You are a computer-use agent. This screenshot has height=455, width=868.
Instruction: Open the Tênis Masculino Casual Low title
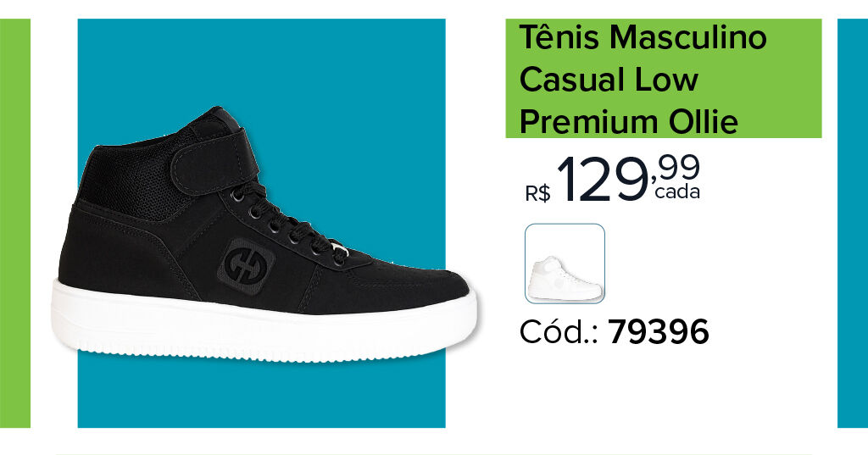point(643,79)
